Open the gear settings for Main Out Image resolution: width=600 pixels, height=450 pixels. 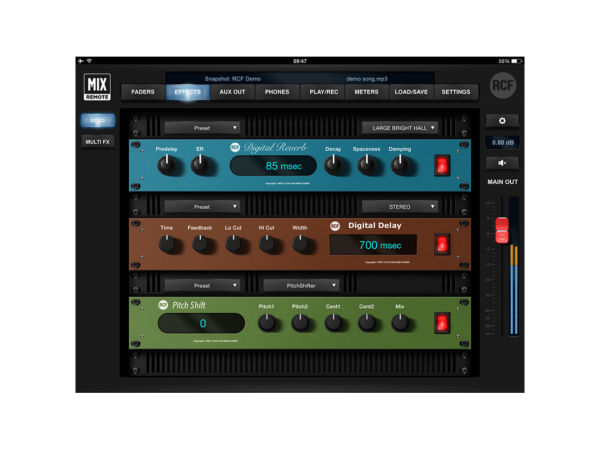502,121
